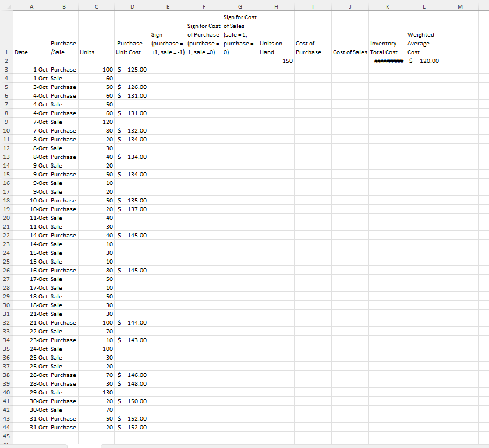Select the $152.00 cost cell for 31-Oct
The image size is (489, 448).
132,427
